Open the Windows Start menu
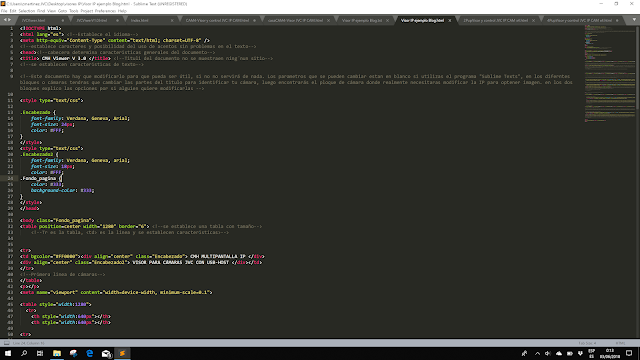The height and width of the screenshot is (360, 640). pyautogui.click(x=8, y=353)
